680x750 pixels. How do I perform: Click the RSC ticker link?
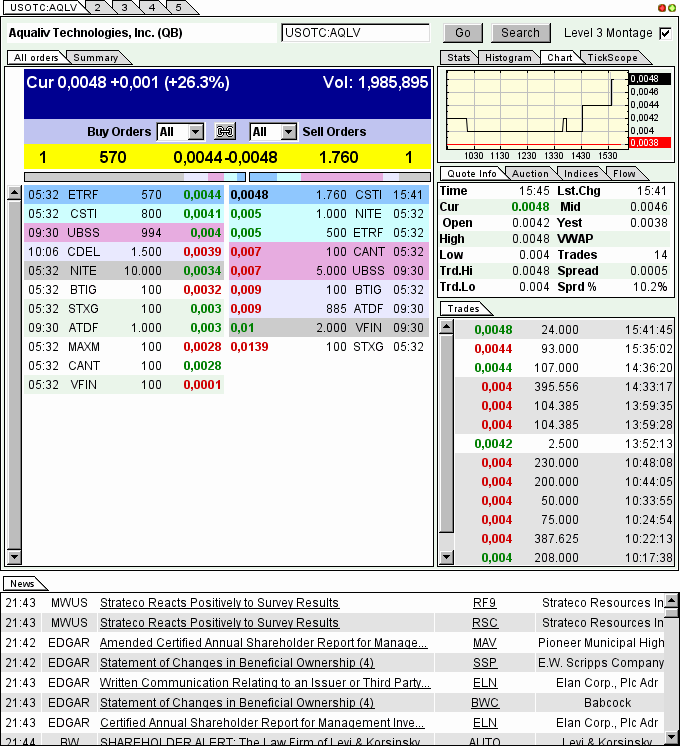tap(484, 623)
